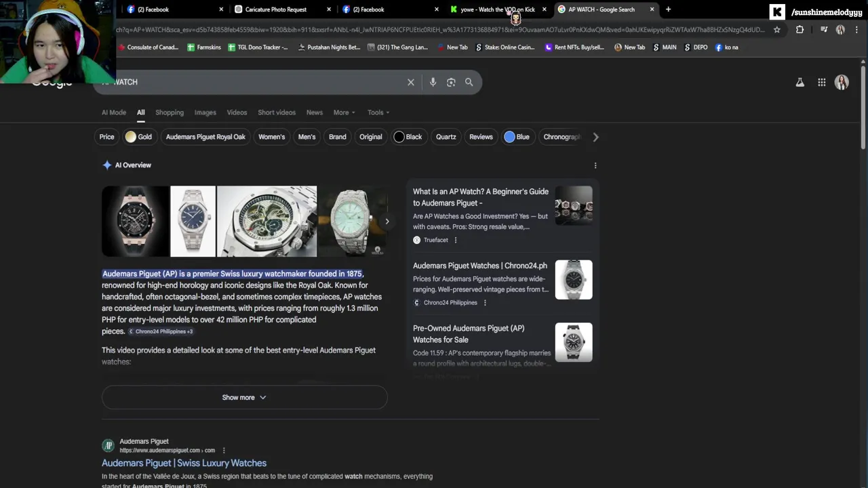
Task: Open the Chrome three-dot menu
Action: (856, 29)
